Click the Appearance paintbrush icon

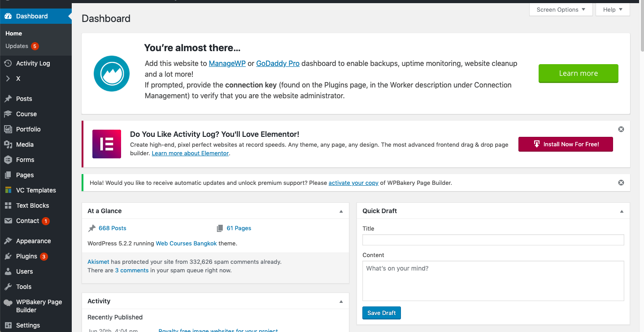[8, 241]
